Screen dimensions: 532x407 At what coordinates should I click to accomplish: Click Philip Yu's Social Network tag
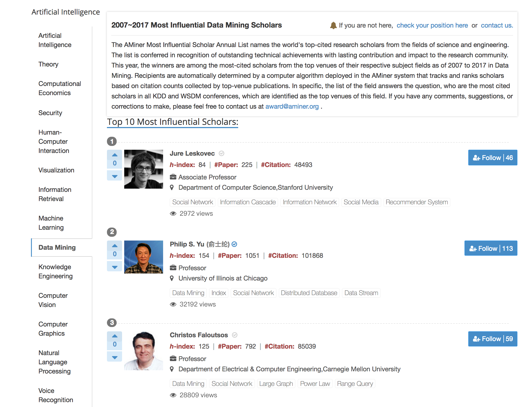(253, 293)
